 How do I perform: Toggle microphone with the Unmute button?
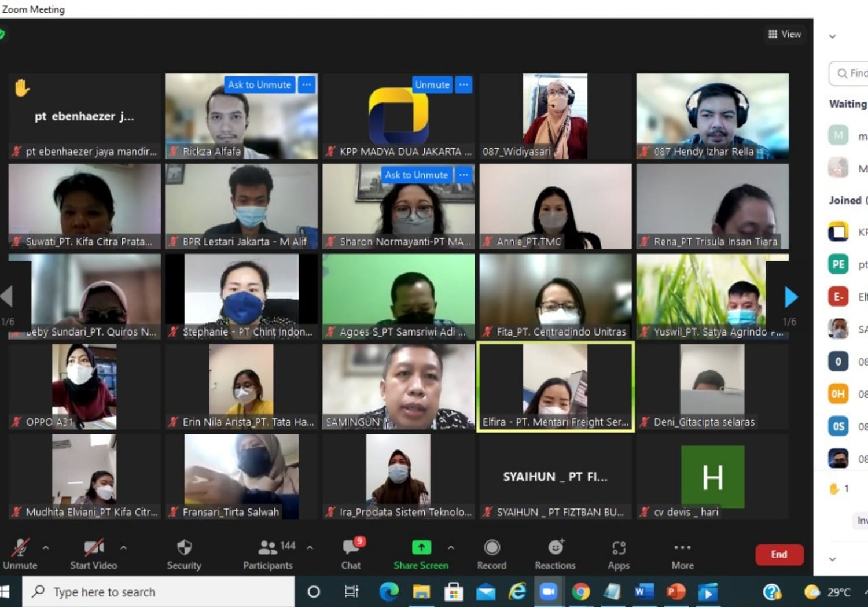tap(20, 548)
